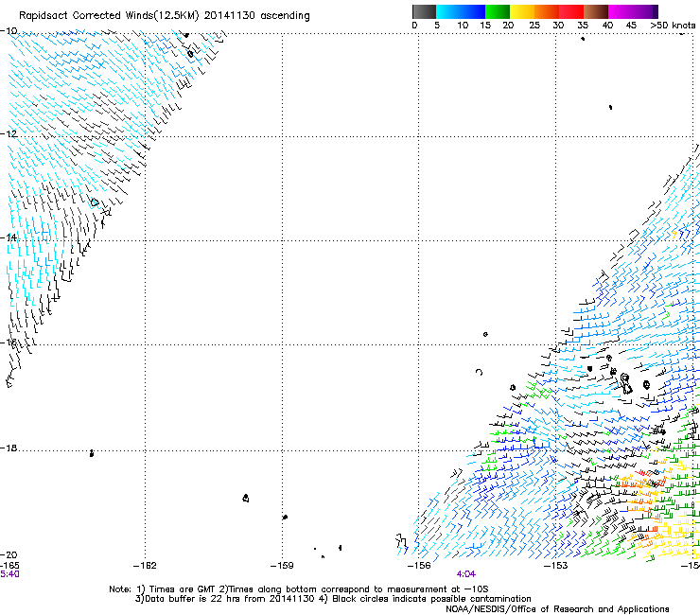Image resolution: width=700 pixels, height=615 pixels.
Task: Click the cyan 5-10 knots legend swatch
Action: coord(448,11)
